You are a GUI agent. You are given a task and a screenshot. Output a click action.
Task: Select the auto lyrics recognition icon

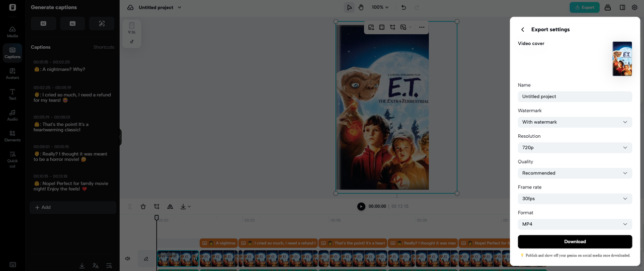[102, 24]
